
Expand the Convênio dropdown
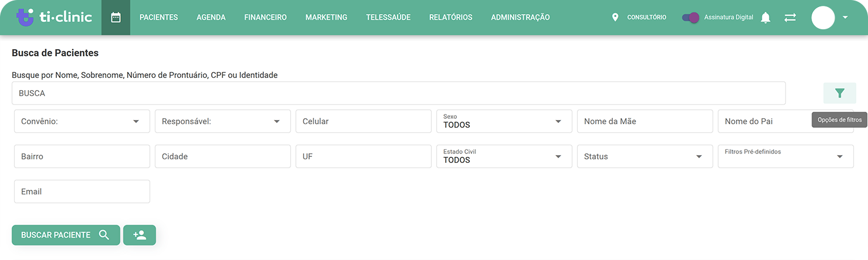tap(82, 121)
